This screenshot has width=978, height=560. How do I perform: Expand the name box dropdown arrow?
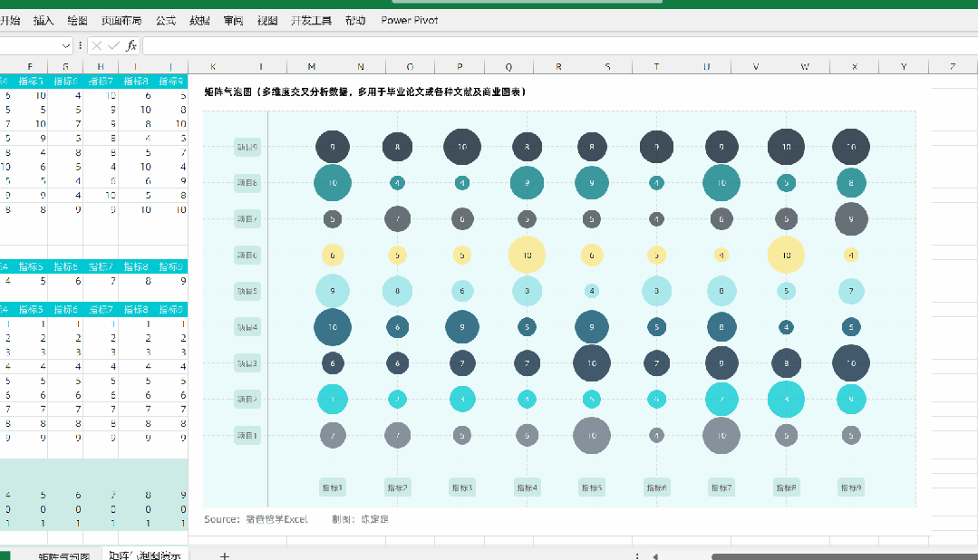65,45
